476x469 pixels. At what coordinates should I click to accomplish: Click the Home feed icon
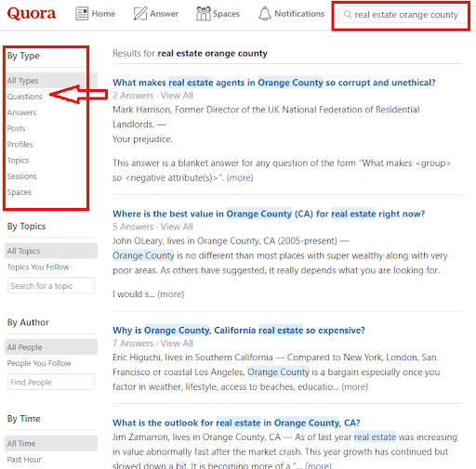click(x=82, y=14)
